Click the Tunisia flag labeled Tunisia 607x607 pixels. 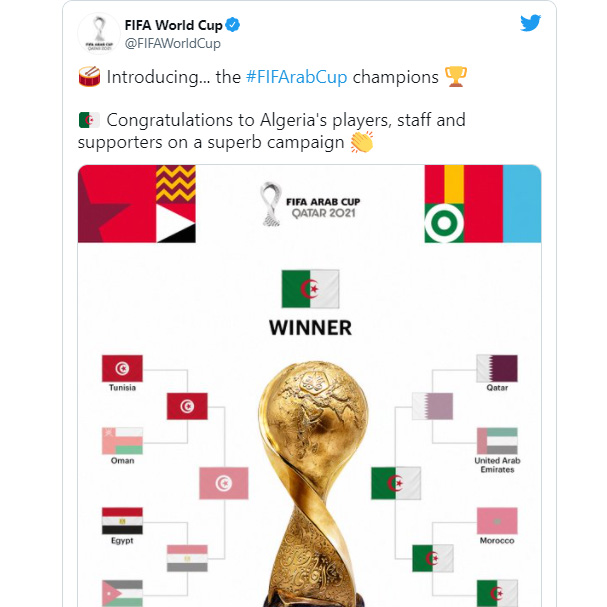click(122, 368)
